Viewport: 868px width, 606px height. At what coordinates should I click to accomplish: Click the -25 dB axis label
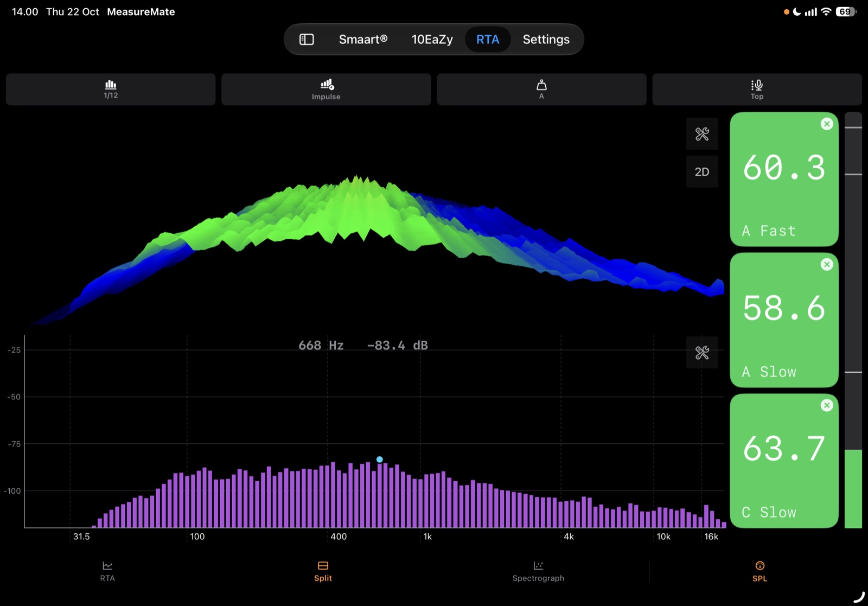(x=14, y=350)
